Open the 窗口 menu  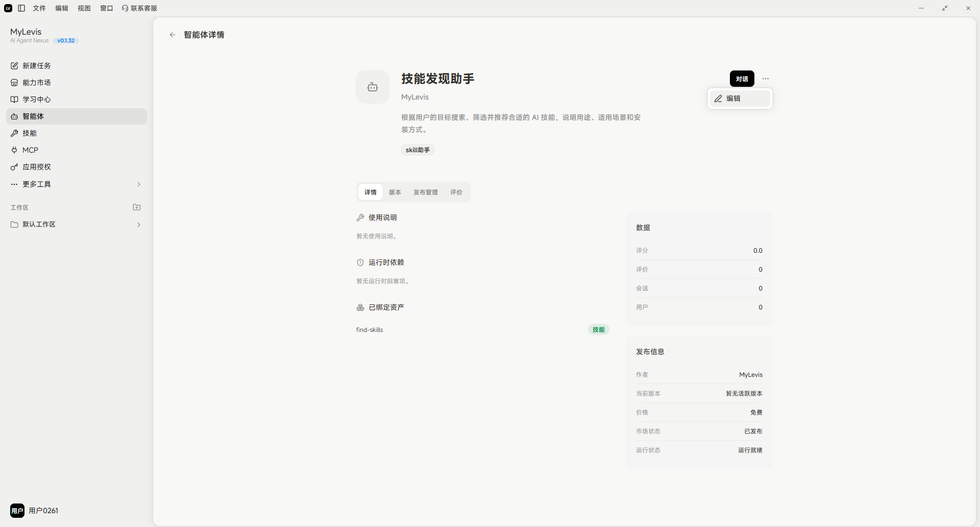click(107, 8)
